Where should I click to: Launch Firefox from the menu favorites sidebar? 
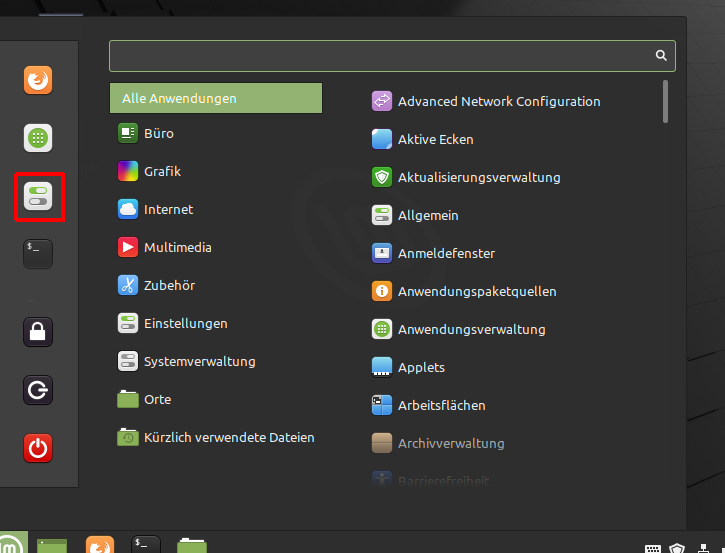coord(38,80)
